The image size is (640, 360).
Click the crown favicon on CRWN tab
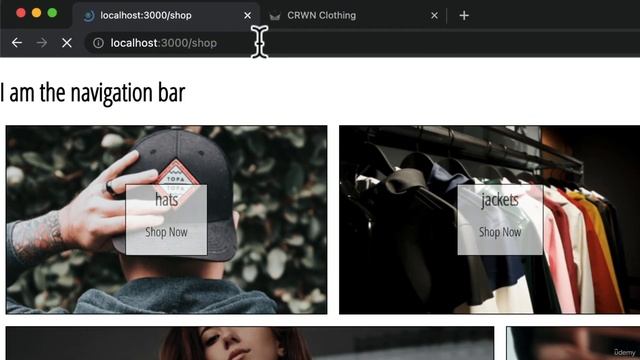click(x=275, y=16)
